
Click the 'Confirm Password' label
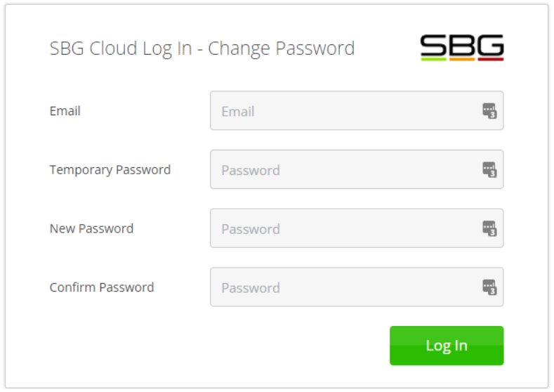[102, 287]
